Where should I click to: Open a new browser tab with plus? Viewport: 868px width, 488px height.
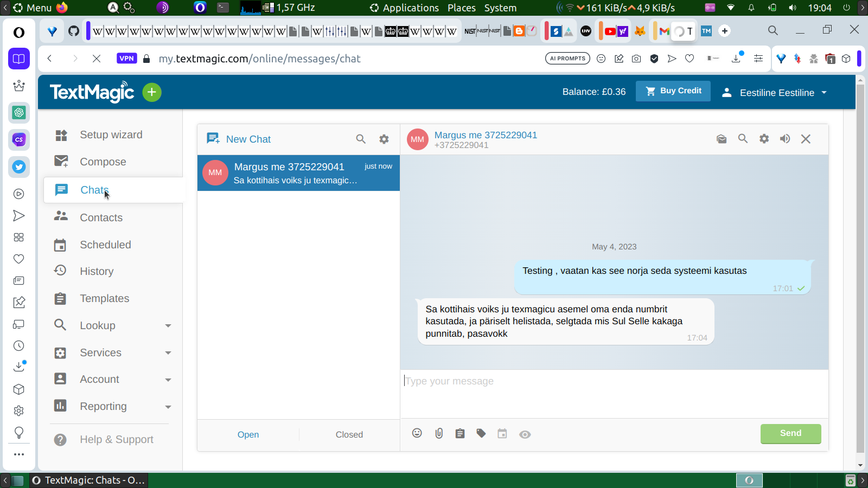(x=725, y=31)
